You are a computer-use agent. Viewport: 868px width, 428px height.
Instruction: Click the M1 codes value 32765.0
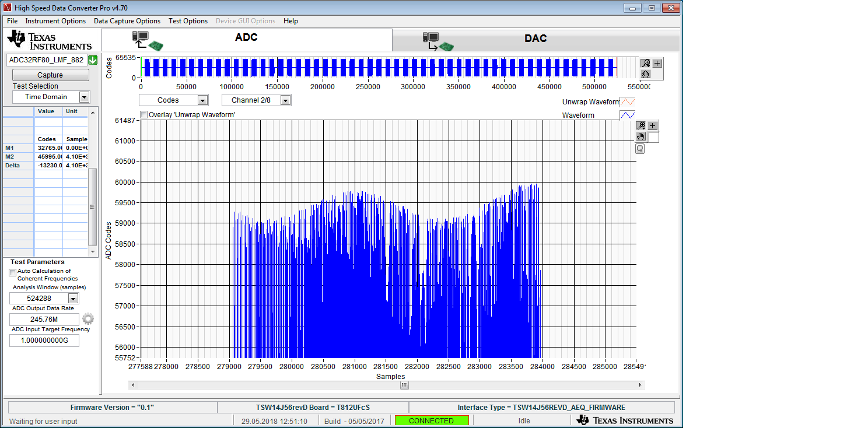(48, 148)
